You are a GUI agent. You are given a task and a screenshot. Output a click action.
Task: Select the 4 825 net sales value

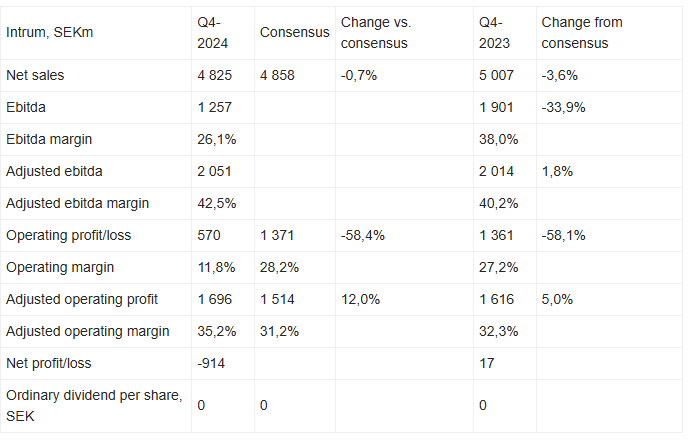217,75
